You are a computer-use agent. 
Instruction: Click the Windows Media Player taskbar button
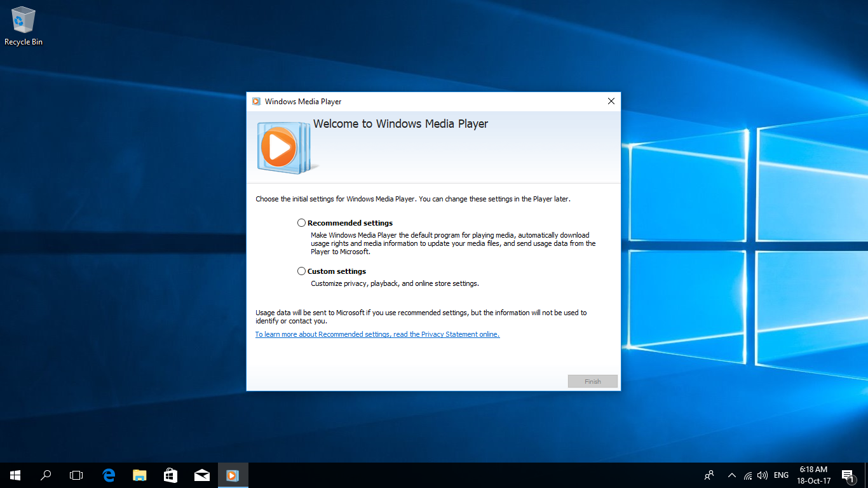[x=233, y=475]
